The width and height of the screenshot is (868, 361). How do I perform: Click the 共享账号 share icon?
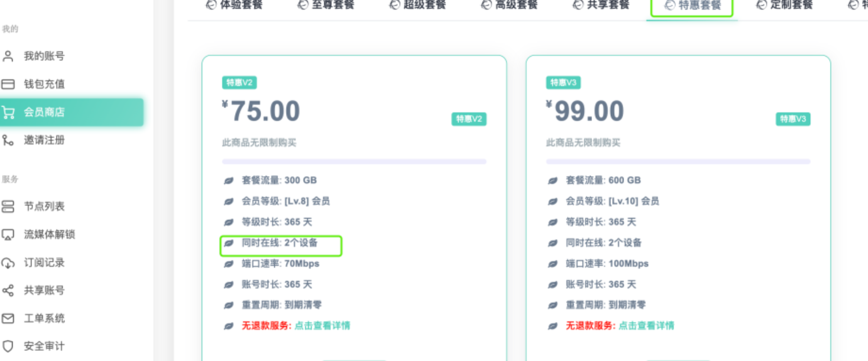point(8,291)
